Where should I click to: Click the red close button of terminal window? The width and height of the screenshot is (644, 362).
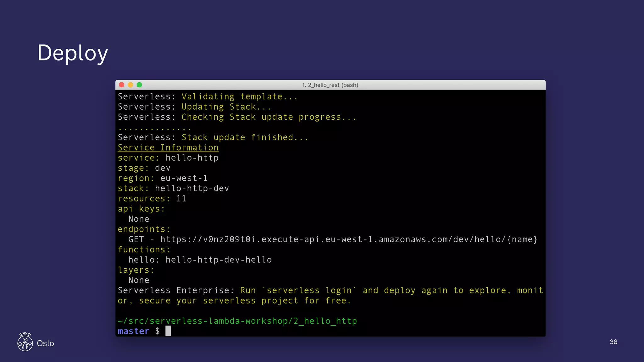click(x=122, y=85)
